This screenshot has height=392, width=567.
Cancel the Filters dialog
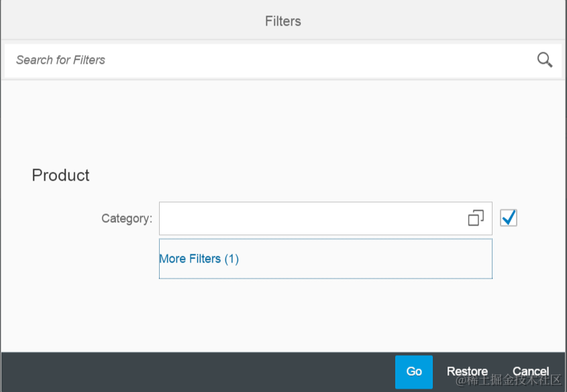coord(531,371)
